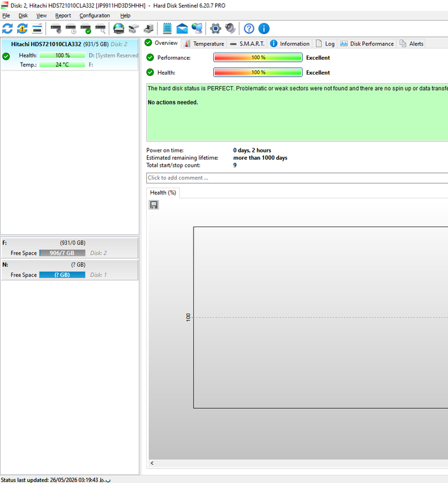Click the globe and monitor network icon
The image size is (448, 483).
[x=197, y=29]
